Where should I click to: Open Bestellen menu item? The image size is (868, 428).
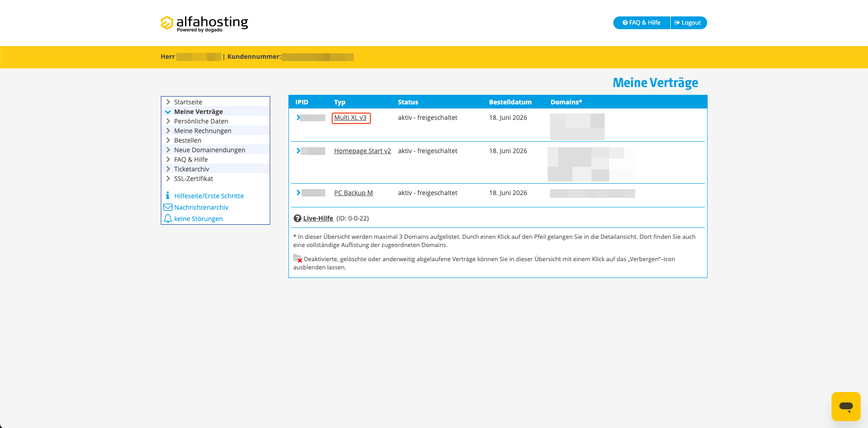[188, 140]
